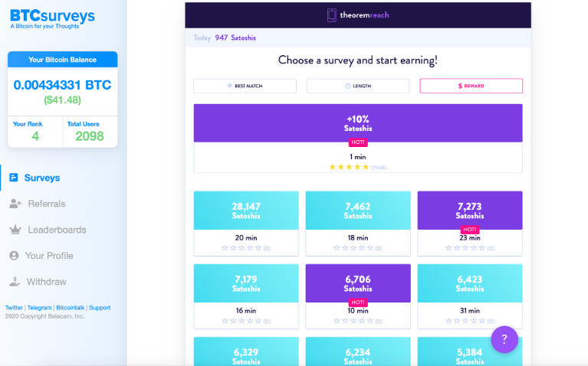Sort surveys by Length
This screenshot has width=588, height=366.
358,86
